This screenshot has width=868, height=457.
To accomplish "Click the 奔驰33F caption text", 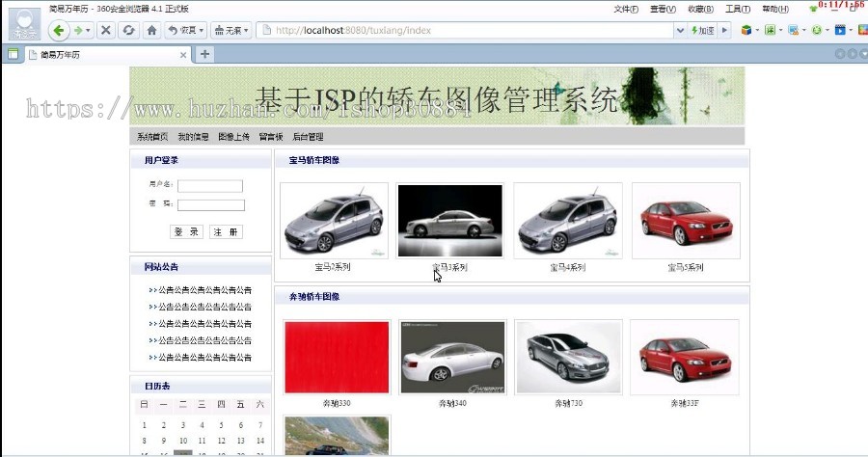I will [x=685, y=403].
